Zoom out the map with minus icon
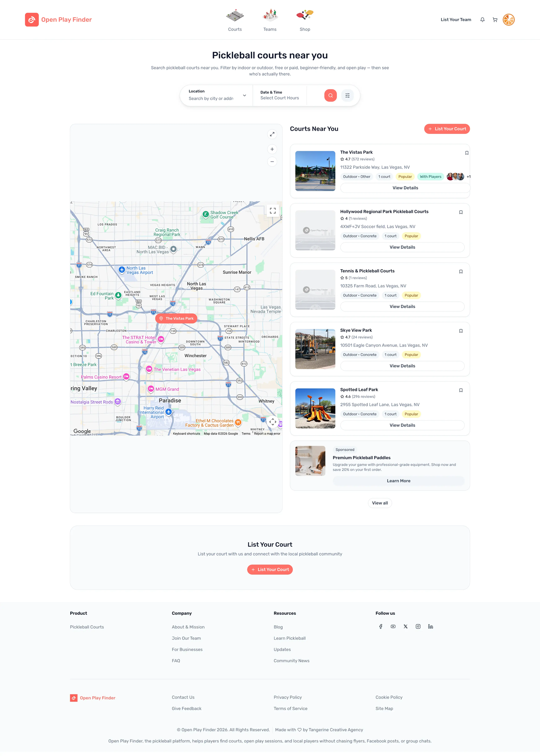 coord(272,162)
